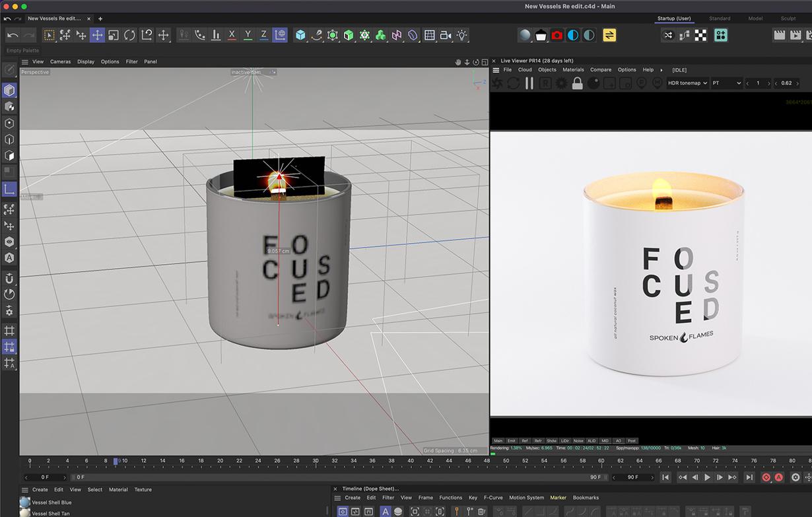This screenshot has height=517, width=812.
Task: Toggle Timeline automatic mode A button
Action: (x=386, y=512)
